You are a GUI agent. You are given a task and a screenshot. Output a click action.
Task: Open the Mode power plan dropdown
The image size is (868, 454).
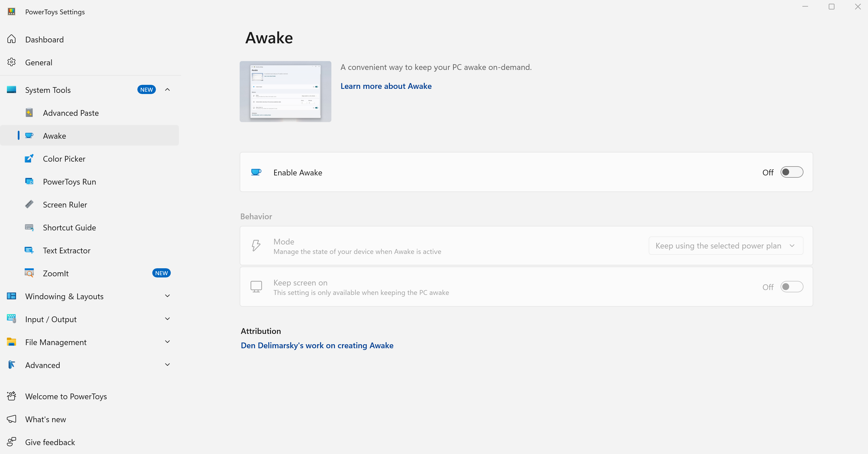point(726,246)
